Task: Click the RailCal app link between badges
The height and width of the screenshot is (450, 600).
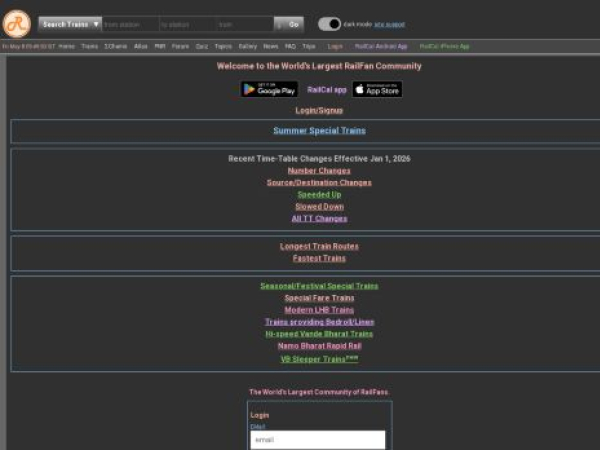Action: tap(326, 90)
